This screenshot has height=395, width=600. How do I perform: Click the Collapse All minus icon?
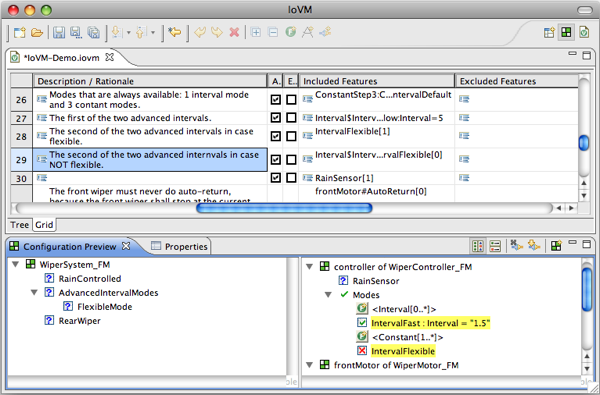pyautogui.click(x=273, y=33)
